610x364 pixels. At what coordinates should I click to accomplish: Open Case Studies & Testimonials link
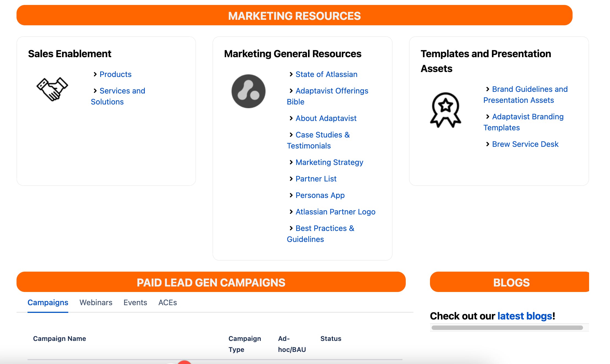pyautogui.click(x=322, y=135)
